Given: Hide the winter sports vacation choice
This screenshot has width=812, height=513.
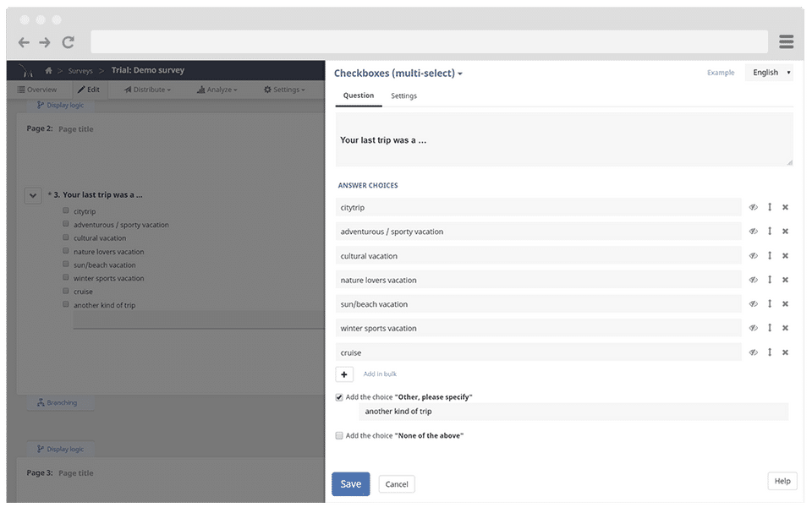Looking at the screenshot, I should (x=754, y=328).
